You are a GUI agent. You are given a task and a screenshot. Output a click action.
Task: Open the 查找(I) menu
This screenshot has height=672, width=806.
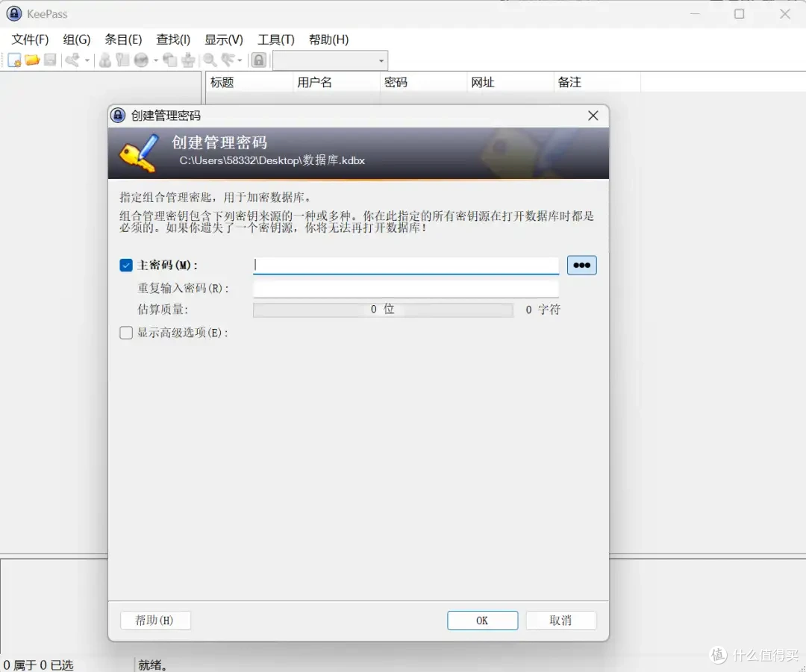(173, 40)
